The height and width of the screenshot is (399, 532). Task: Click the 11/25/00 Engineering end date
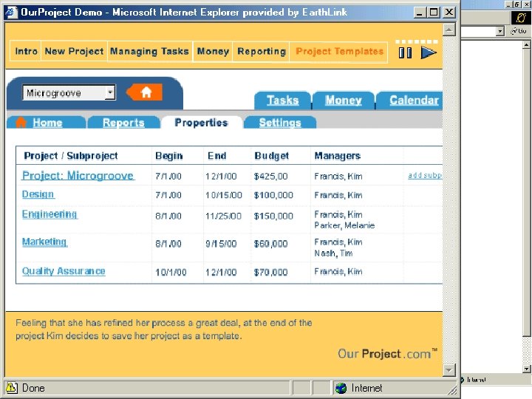pos(223,216)
